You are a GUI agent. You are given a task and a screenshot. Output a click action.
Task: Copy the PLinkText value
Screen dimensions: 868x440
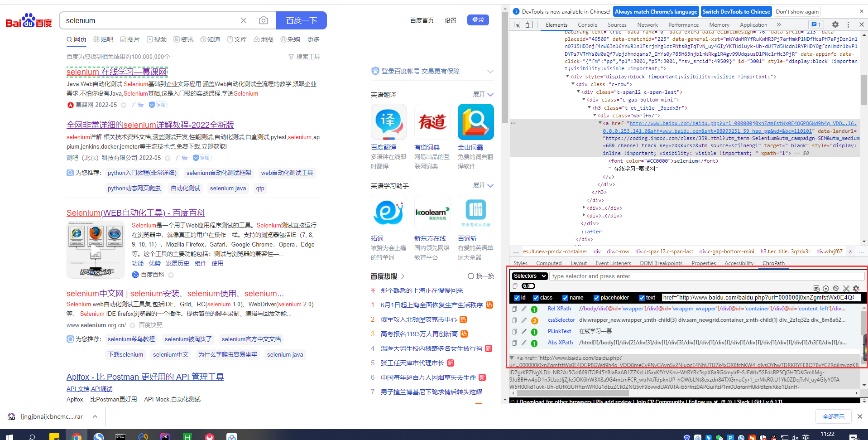click(515, 331)
